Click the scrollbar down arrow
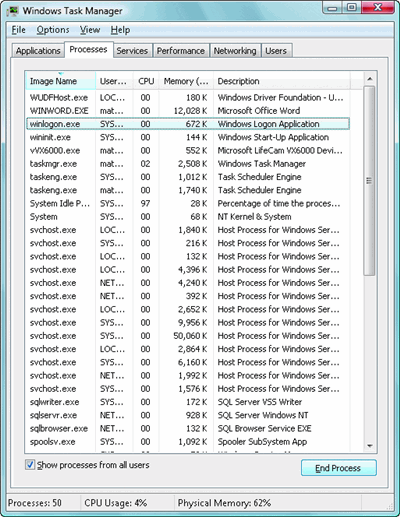400x517 pixels. (x=369, y=446)
